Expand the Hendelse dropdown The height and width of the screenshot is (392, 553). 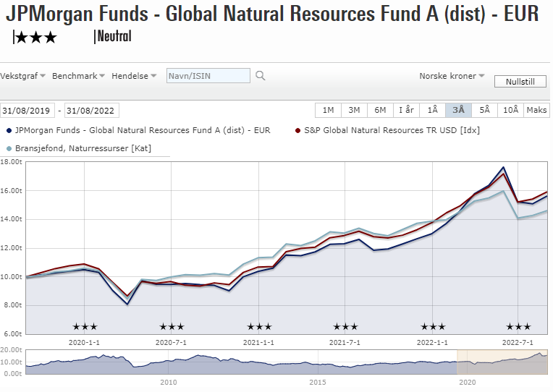pos(134,76)
